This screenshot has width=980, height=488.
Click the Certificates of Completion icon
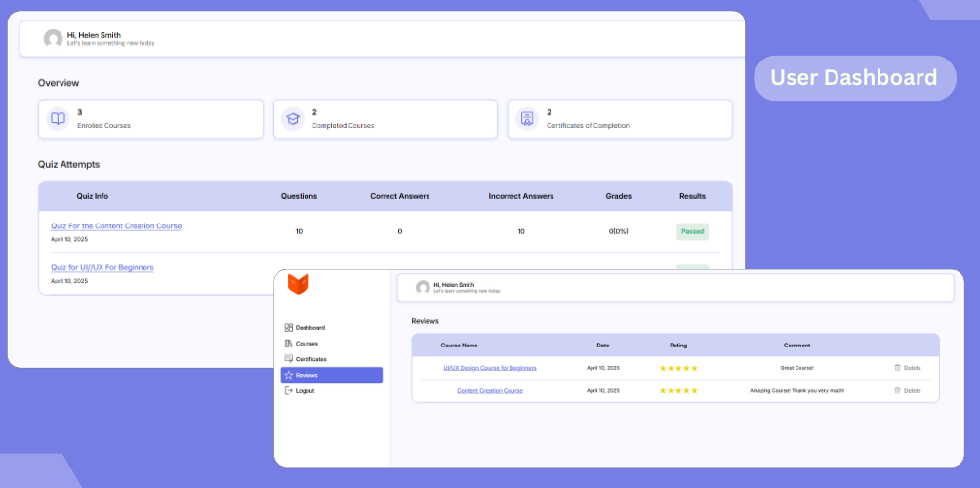[527, 119]
